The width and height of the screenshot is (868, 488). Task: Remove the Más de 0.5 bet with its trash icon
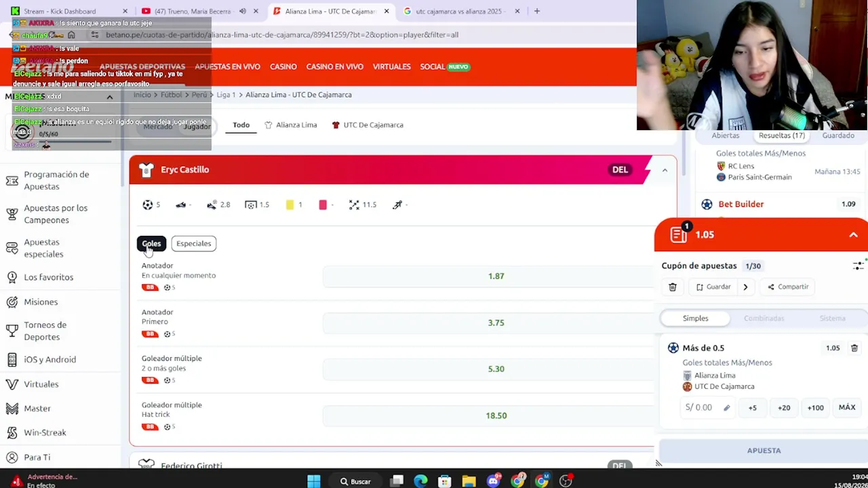click(x=854, y=348)
